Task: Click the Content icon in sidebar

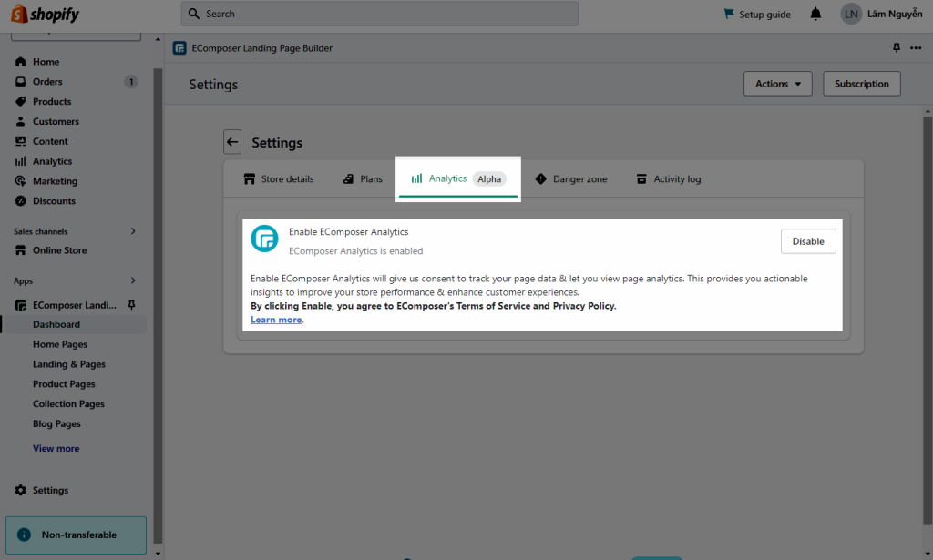Action: (21, 141)
